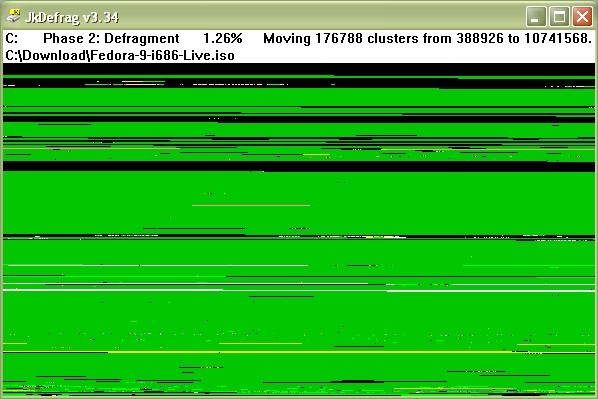598x399 pixels.
Task: Click the large solid green region of disk map
Action: click(x=299, y=202)
